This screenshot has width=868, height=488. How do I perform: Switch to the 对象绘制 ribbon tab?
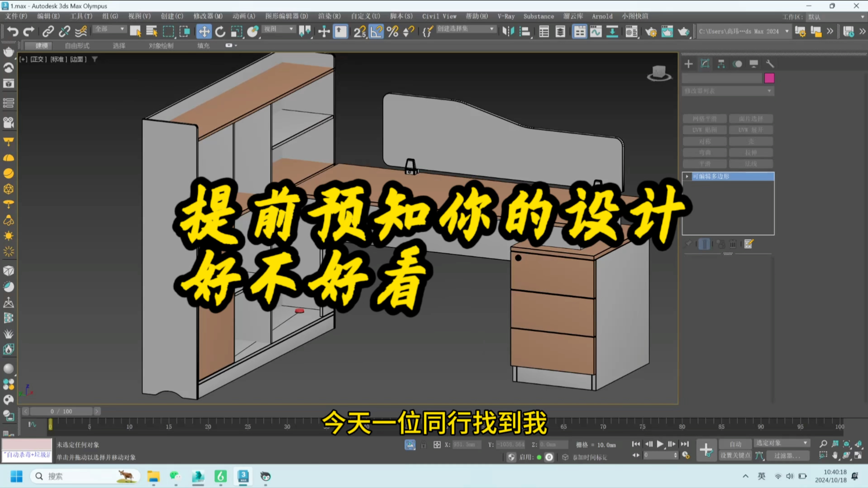coord(161,46)
